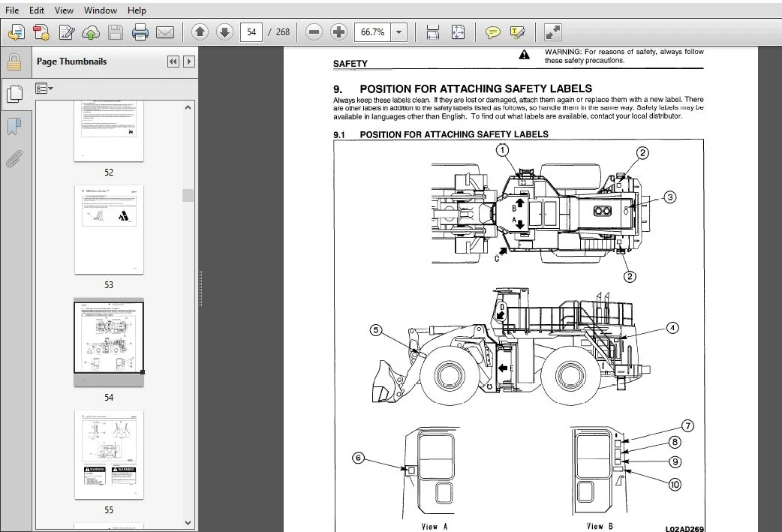Click the Create PDF icon
Image resolution: width=782 pixels, height=532 pixels.
[x=41, y=32]
